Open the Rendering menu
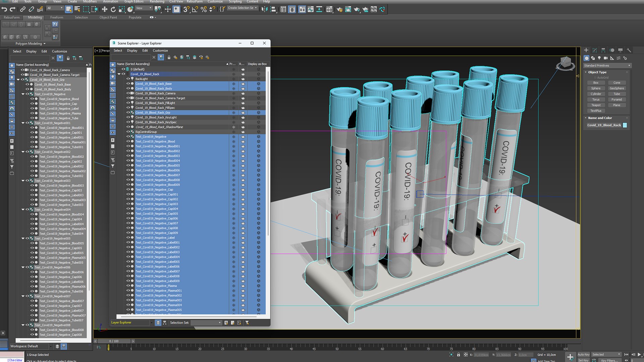Image resolution: width=644 pixels, height=362 pixels. [x=157, y=2]
